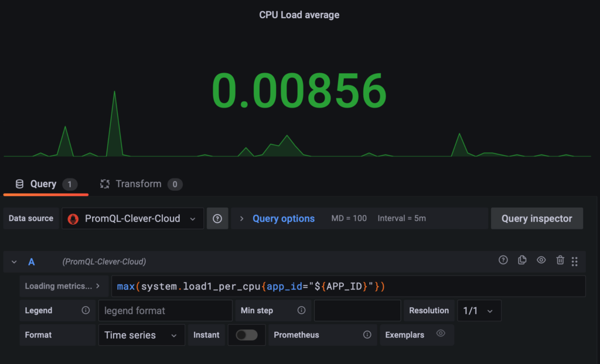
Task: Toggle the Instant query switch
Action: [247, 335]
